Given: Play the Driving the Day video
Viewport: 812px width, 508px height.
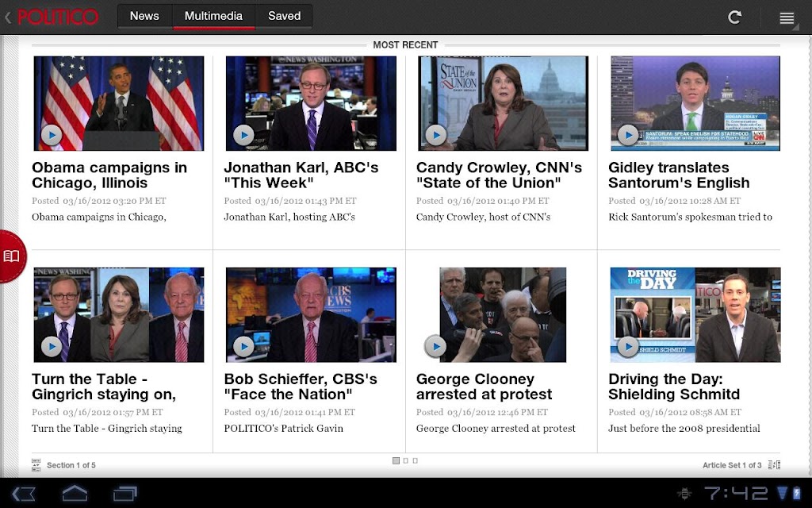Looking at the screenshot, I should pyautogui.click(x=628, y=346).
